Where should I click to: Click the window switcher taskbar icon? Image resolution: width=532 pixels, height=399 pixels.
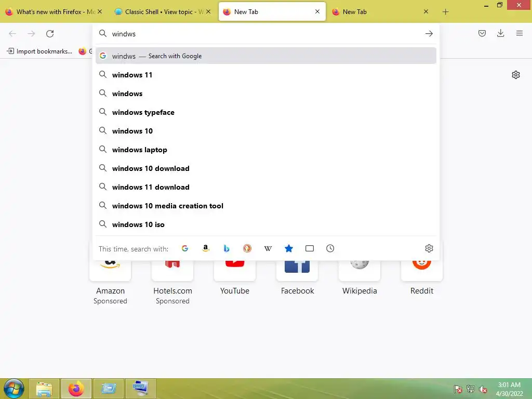pos(108,389)
